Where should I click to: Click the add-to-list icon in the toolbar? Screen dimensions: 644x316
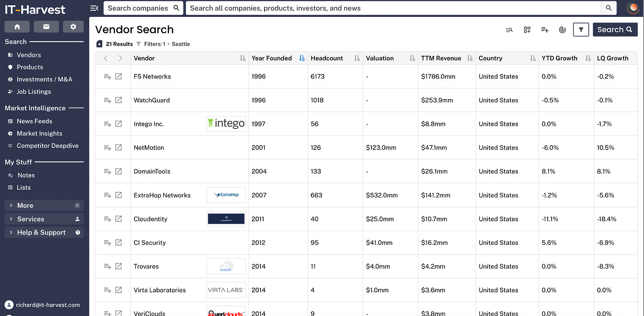[544, 30]
